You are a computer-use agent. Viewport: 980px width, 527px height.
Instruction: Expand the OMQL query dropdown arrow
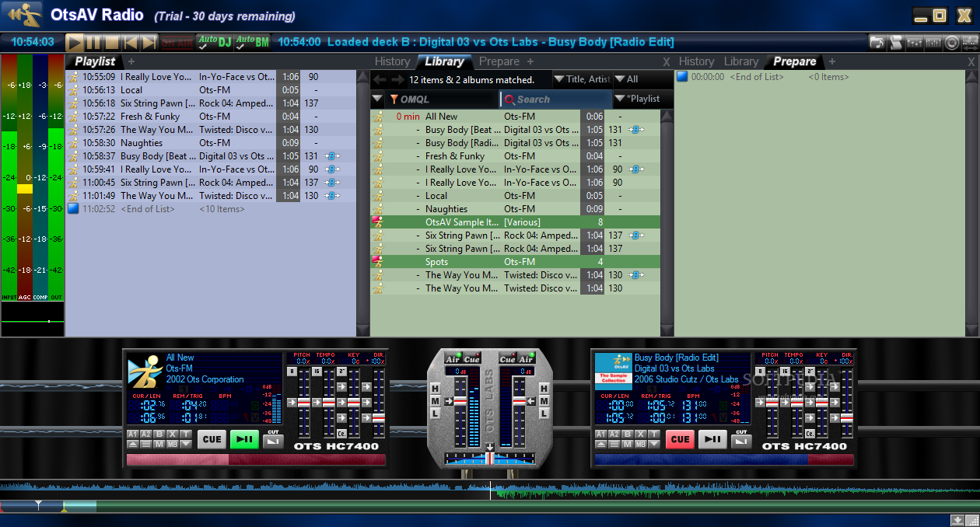(377, 99)
